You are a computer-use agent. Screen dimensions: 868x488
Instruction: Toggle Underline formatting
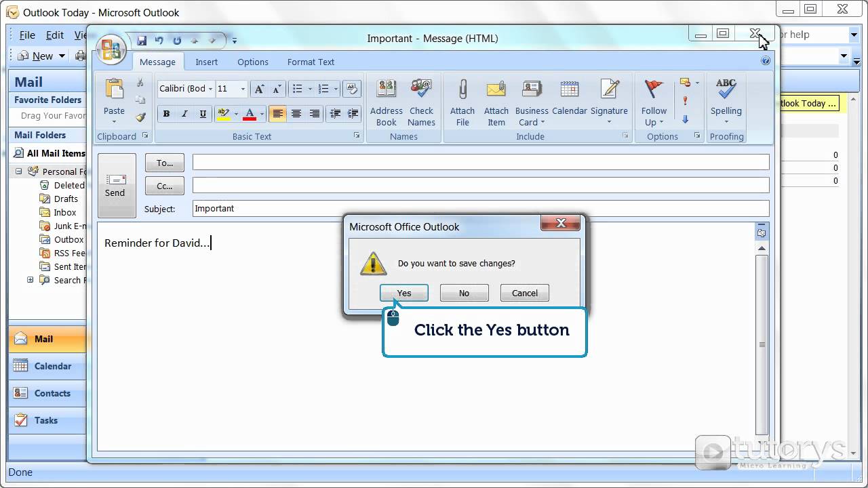pyautogui.click(x=203, y=114)
